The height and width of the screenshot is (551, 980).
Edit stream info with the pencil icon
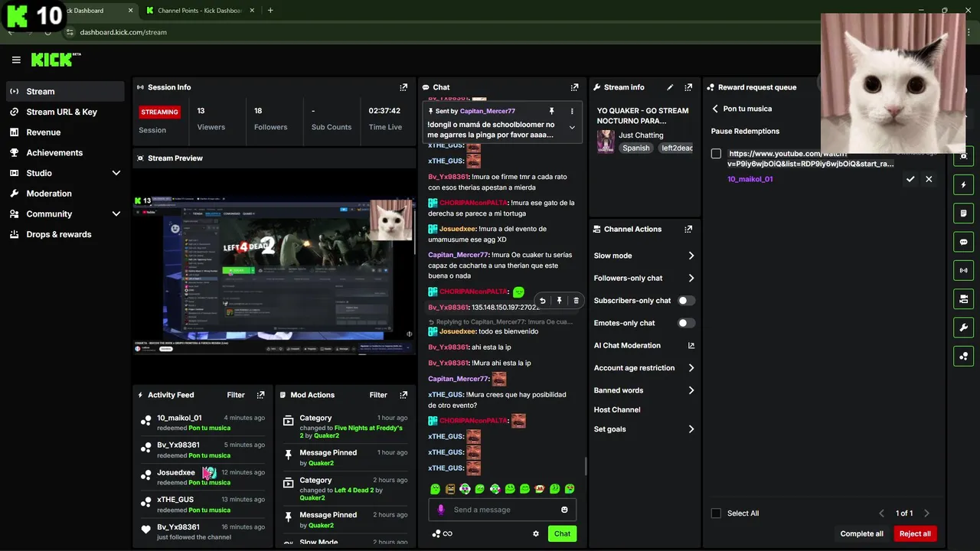click(670, 87)
